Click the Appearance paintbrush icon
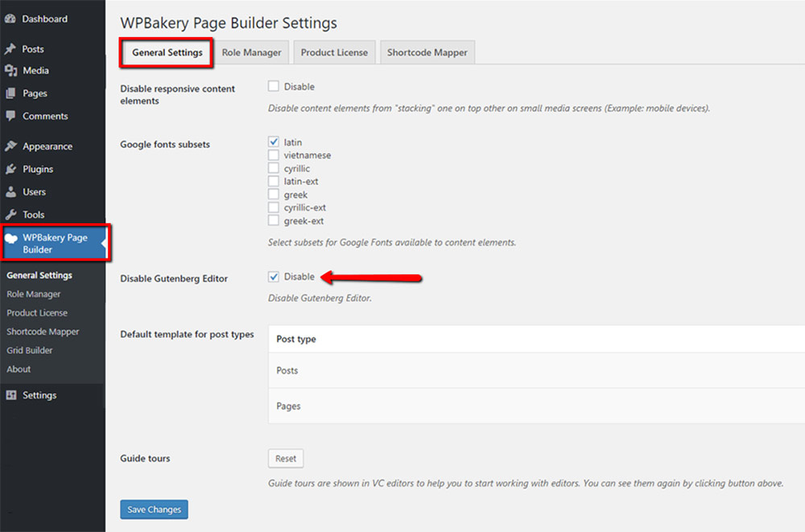The image size is (805, 532). tap(10, 146)
